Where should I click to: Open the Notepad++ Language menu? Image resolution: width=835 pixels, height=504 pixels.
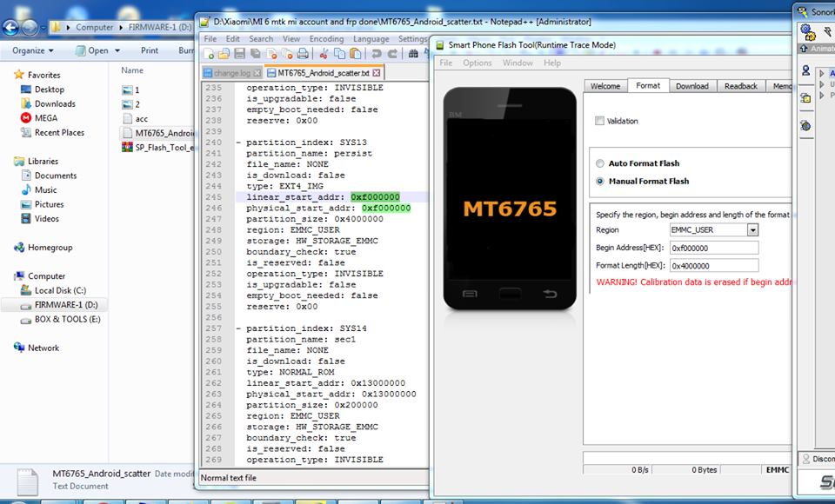click(371, 39)
